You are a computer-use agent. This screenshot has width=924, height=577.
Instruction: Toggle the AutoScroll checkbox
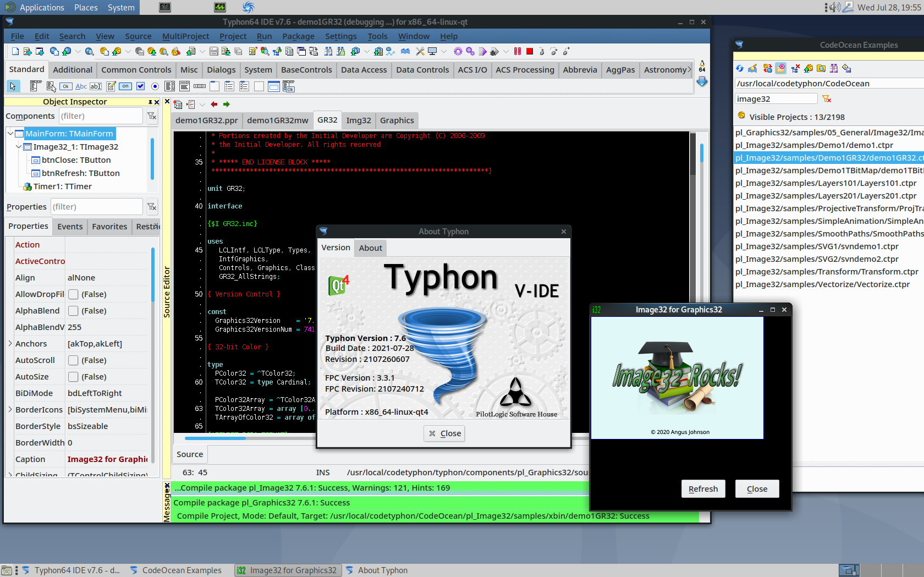(x=73, y=360)
